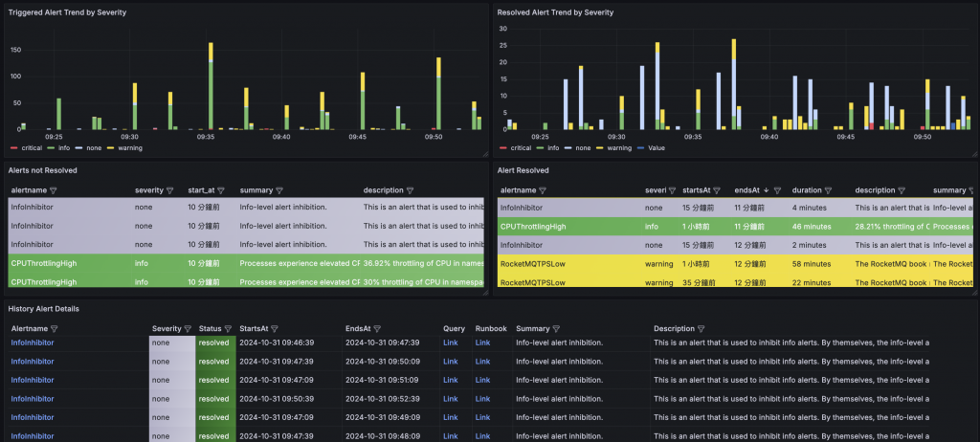
Task: Open Alert Resolved panel title menu
Action: point(523,170)
